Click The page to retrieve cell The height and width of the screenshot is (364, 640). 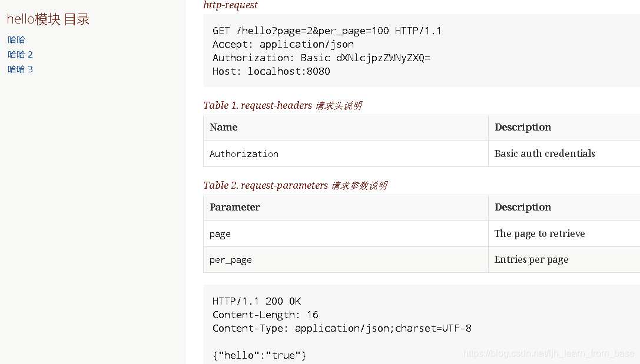(539, 234)
